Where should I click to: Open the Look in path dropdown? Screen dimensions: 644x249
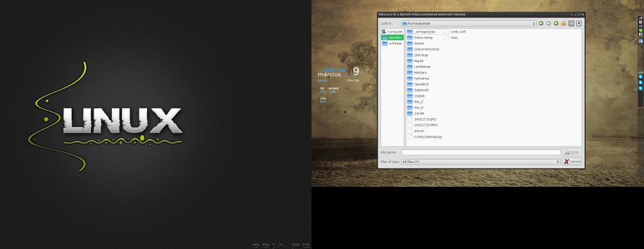pyautogui.click(x=469, y=23)
